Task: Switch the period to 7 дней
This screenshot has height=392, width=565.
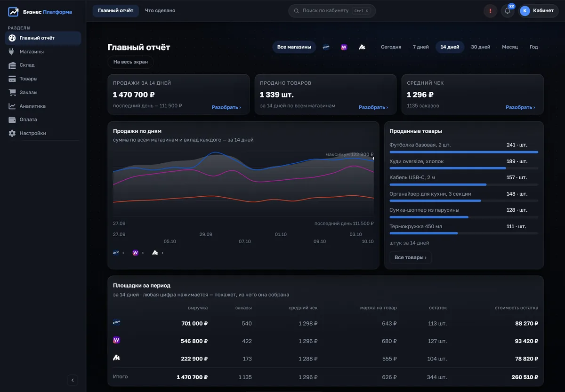Action: pos(421,47)
